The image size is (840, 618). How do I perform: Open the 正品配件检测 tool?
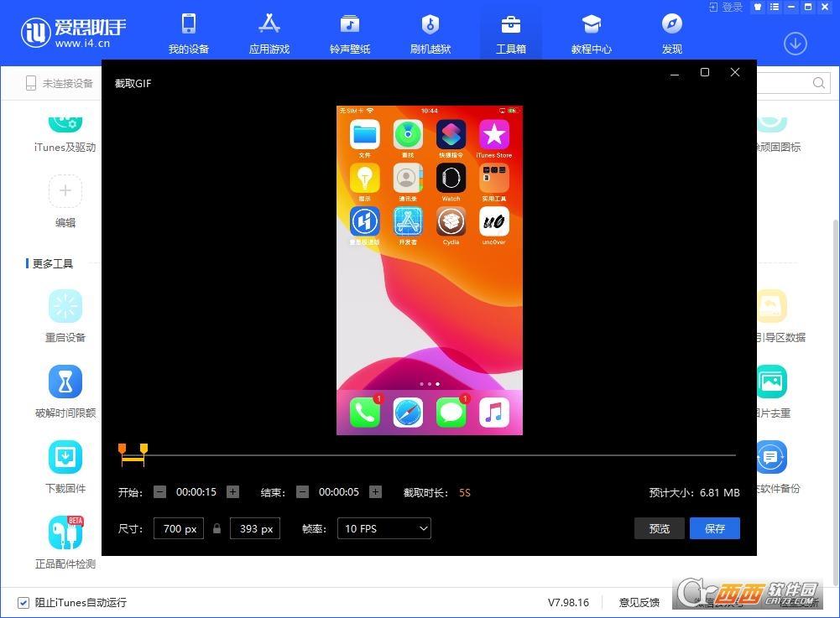[x=65, y=543]
